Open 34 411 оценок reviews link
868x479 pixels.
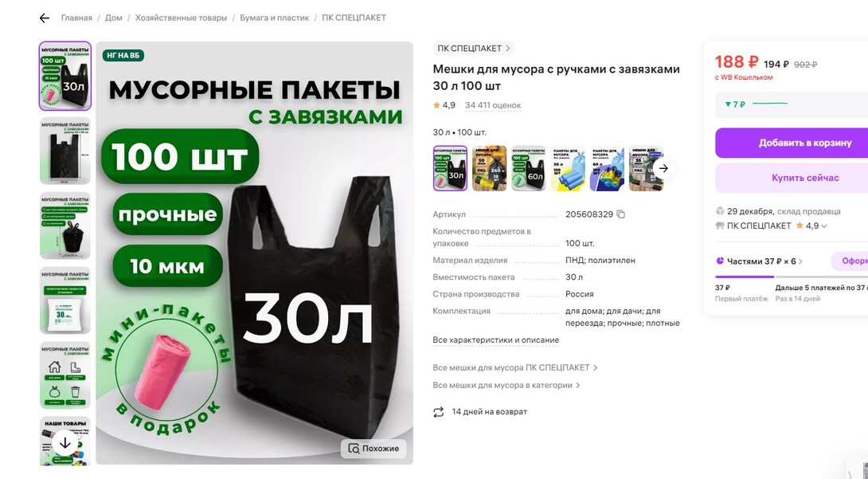coord(493,105)
